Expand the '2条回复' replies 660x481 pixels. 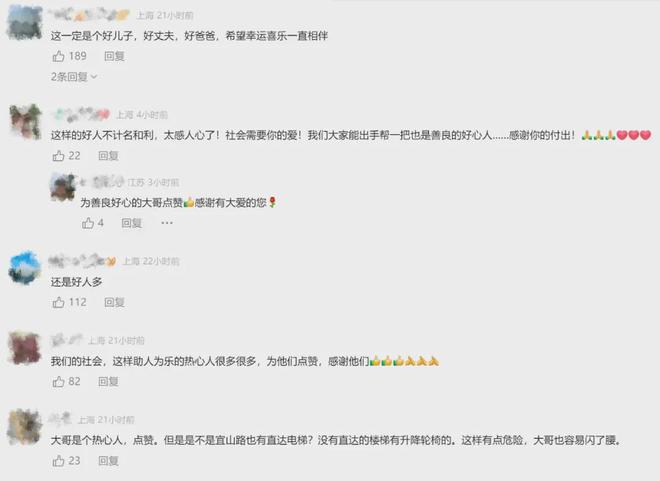pyautogui.click(x=74, y=77)
